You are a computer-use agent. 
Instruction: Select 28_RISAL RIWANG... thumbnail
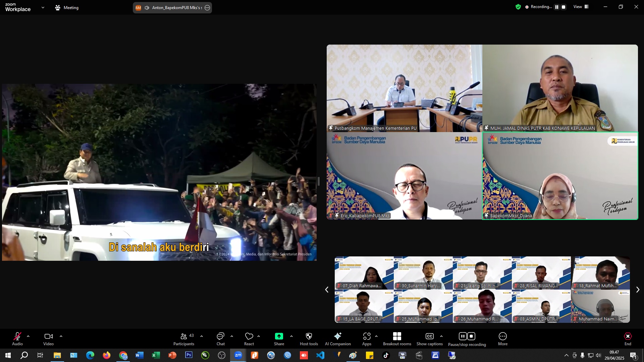click(541, 273)
